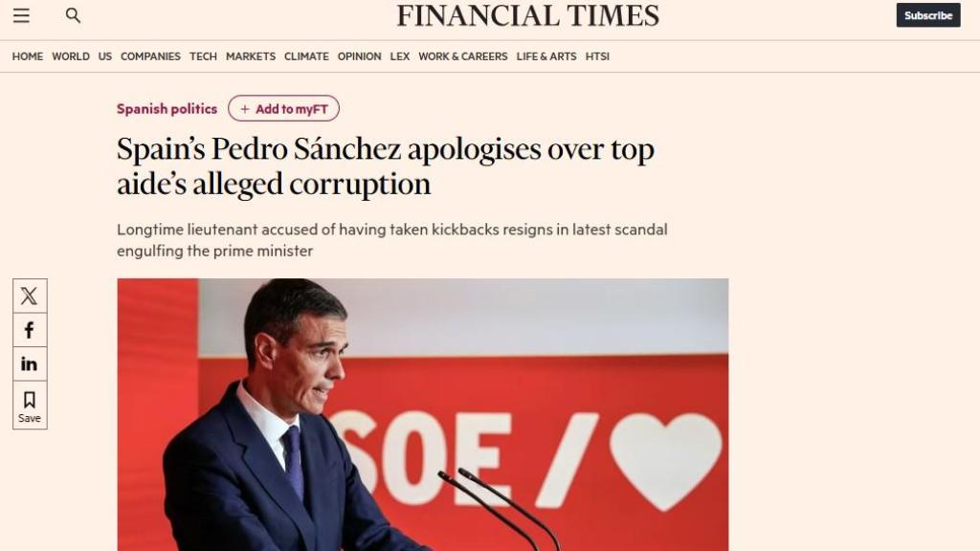Open the Spanish politics topic link

(167, 108)
